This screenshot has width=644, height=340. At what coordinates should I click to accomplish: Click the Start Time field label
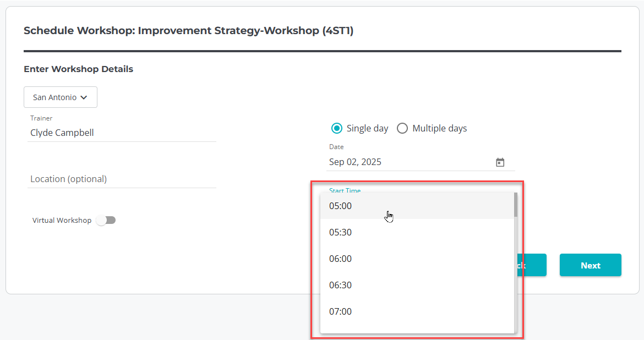(x=345, y=190)
